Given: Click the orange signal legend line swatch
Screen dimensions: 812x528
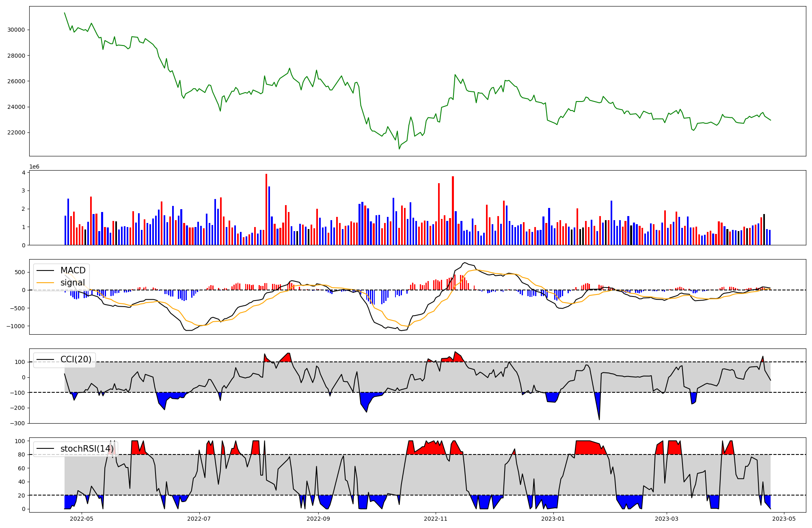Looking at the screenshot, I should (45, 283).
